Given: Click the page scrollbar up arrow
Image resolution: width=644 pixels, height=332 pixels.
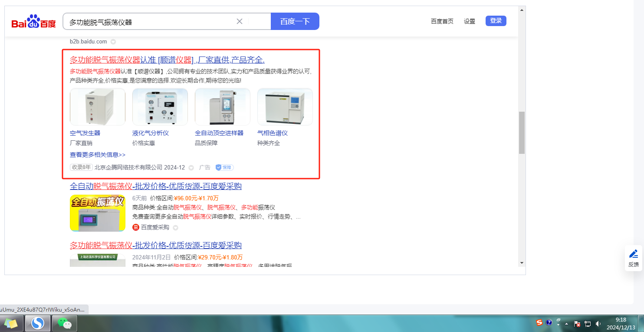Looking at the screenshot, I should [x=522, y=10].
